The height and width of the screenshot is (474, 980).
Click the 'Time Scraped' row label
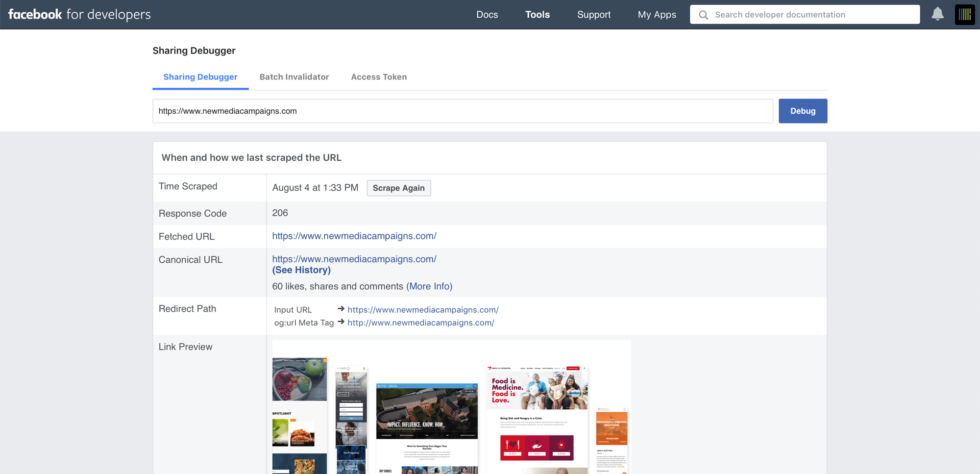(x=188, y=186)
